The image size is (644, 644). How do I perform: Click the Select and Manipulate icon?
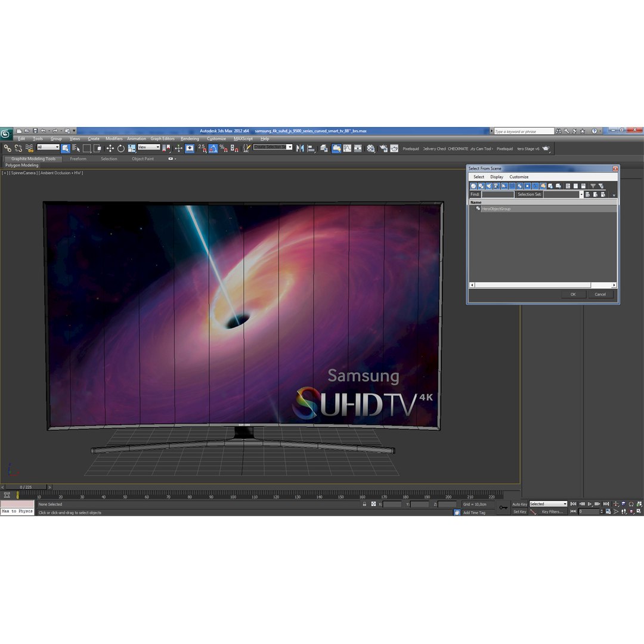tap(178, 148)
